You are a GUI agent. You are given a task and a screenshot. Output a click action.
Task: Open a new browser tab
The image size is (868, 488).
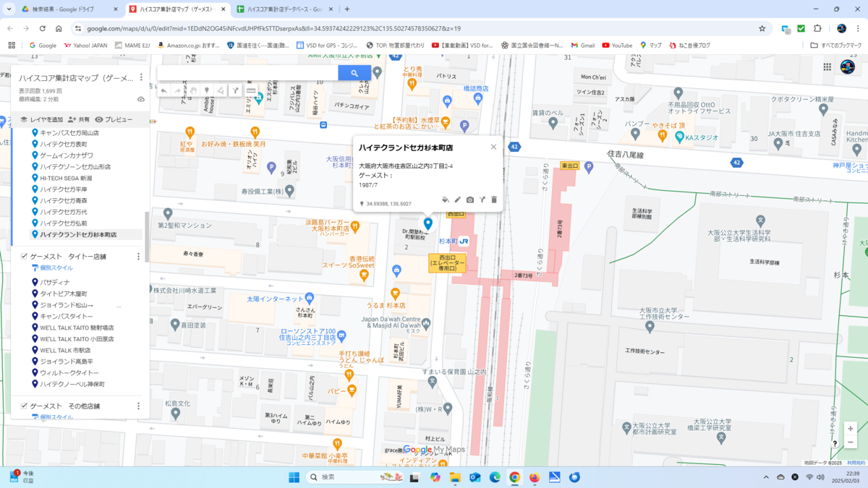(x=347, y=9)
